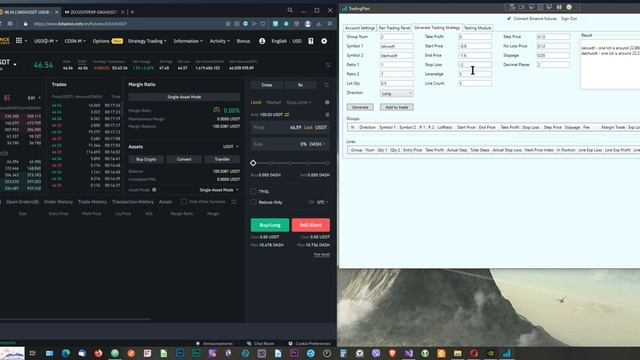This screenshot has width=640, height=360.
Task: Click the Convert button under Assets
Action: point(184,159)
